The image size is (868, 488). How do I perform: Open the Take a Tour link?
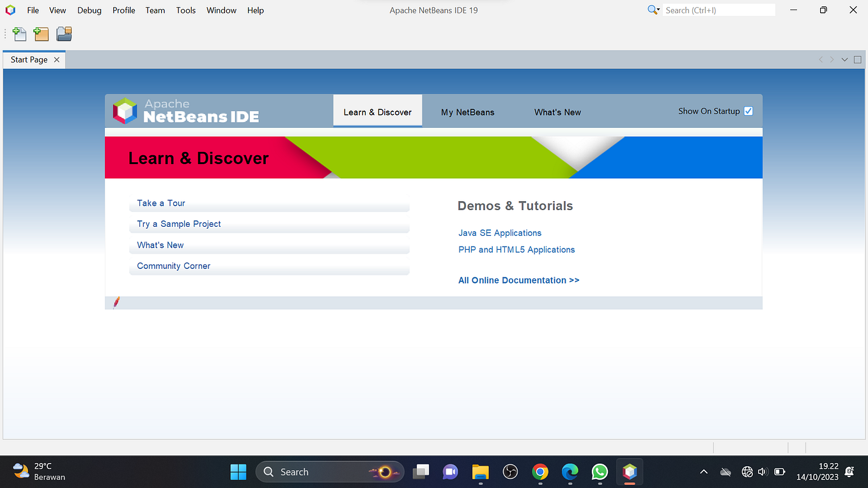pyautogui.click(x=160, y=202)
